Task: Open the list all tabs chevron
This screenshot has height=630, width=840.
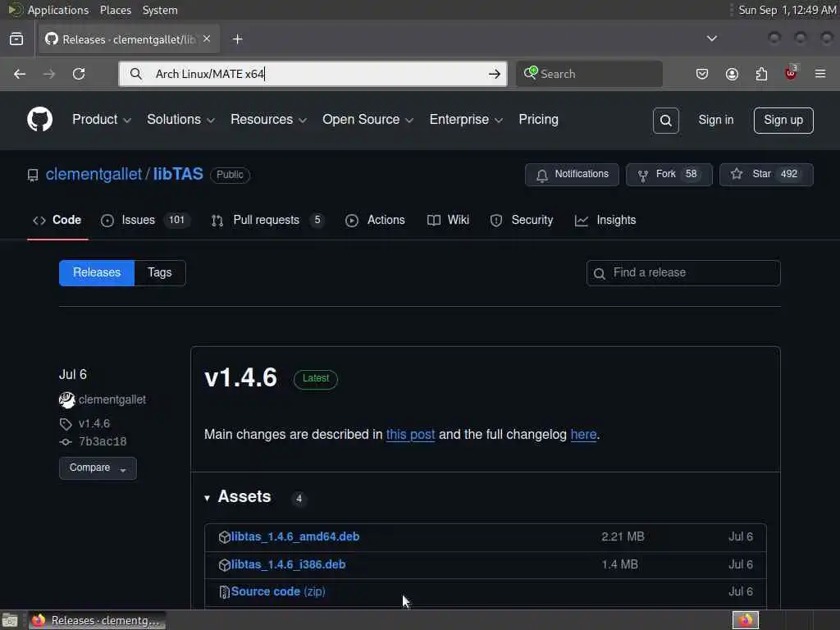Action: (x=711, y=39)
